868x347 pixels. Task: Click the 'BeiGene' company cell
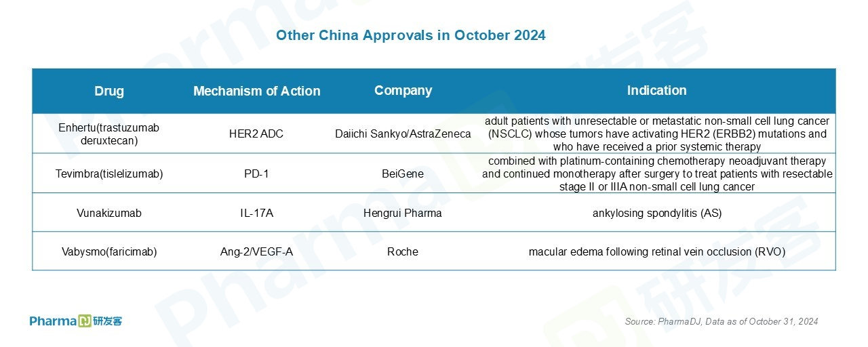[403, 174]
